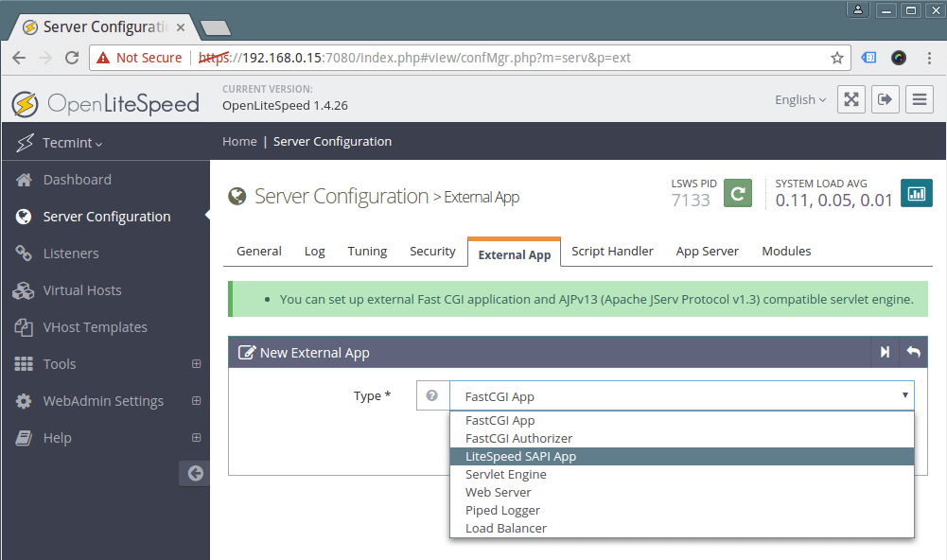The image size is (947, 560).
Task: Click the Next icon in panel header
Action: pyautogui.click(x=885, y=352)
